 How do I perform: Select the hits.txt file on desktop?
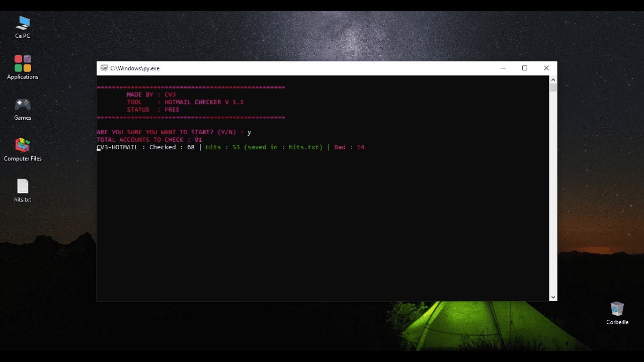pyautogui.click(x=23, y=191)
